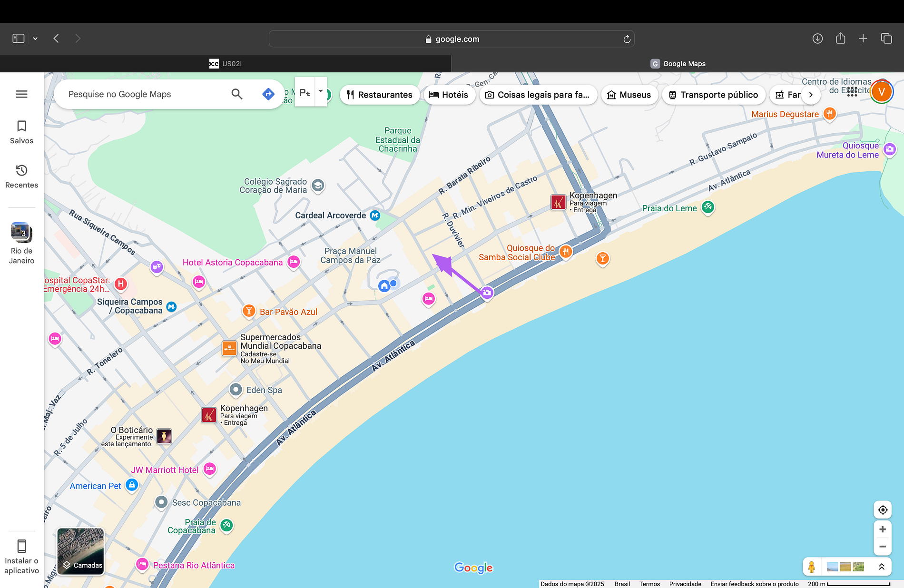Filter the map by Restaurantes
904x588 pixels.
(x=379, y=95)
